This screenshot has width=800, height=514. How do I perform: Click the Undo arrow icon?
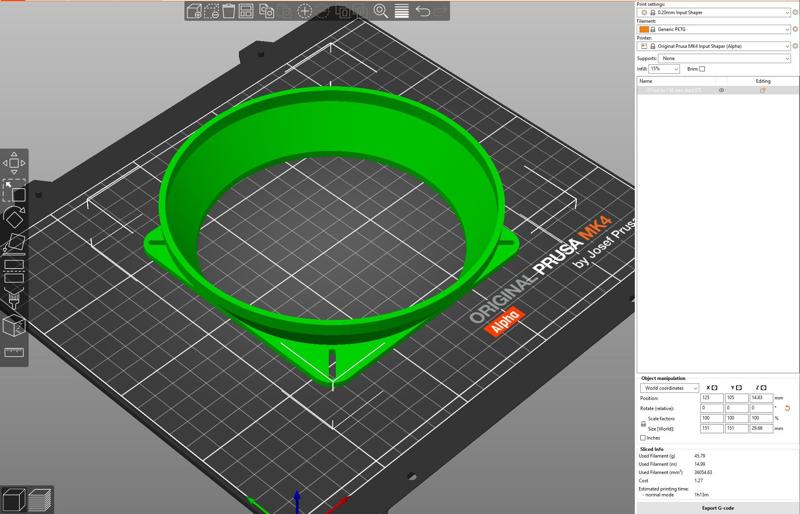423,11
